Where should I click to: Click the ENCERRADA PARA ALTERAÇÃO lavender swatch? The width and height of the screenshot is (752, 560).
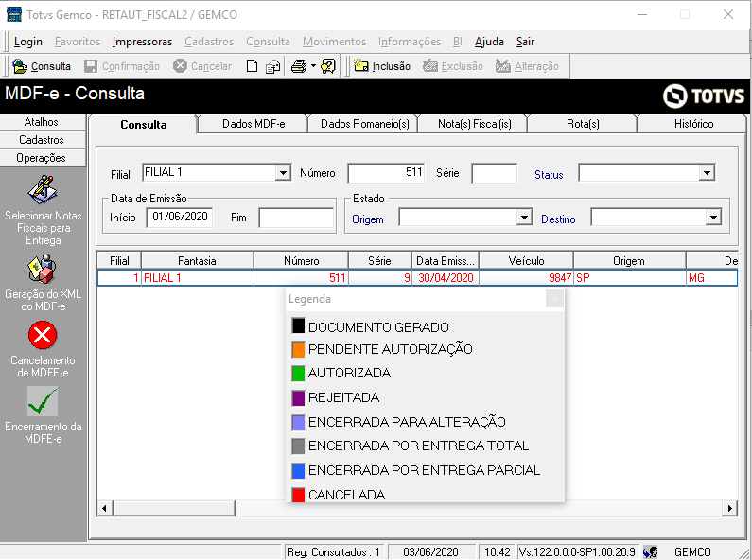click(x=298, y=423)
